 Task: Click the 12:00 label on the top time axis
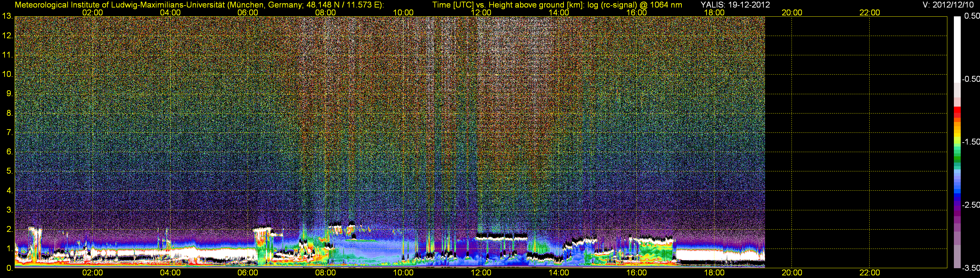point(481,12)
